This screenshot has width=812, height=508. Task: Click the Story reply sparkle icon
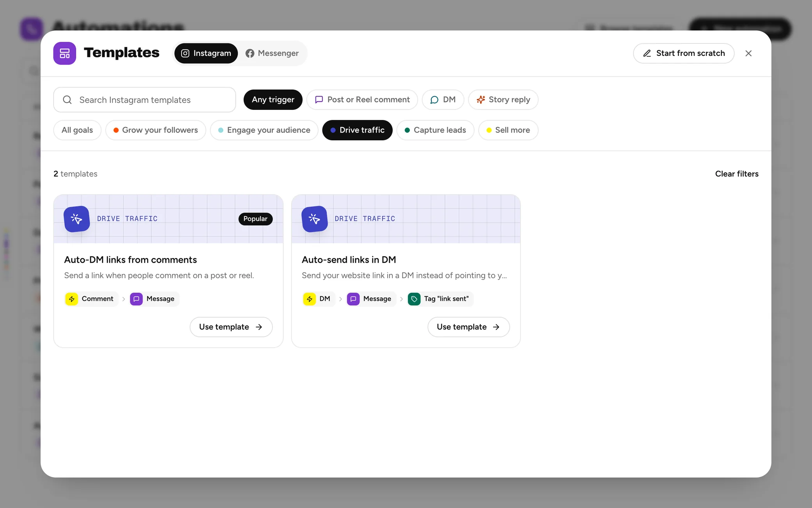[x=481, y=100]
